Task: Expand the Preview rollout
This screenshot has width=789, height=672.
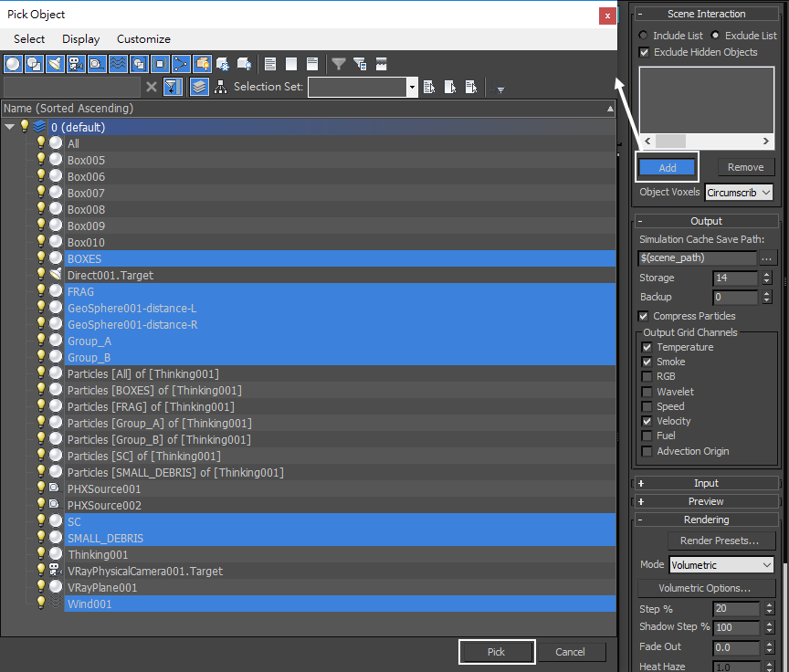Action: (707, 501)
